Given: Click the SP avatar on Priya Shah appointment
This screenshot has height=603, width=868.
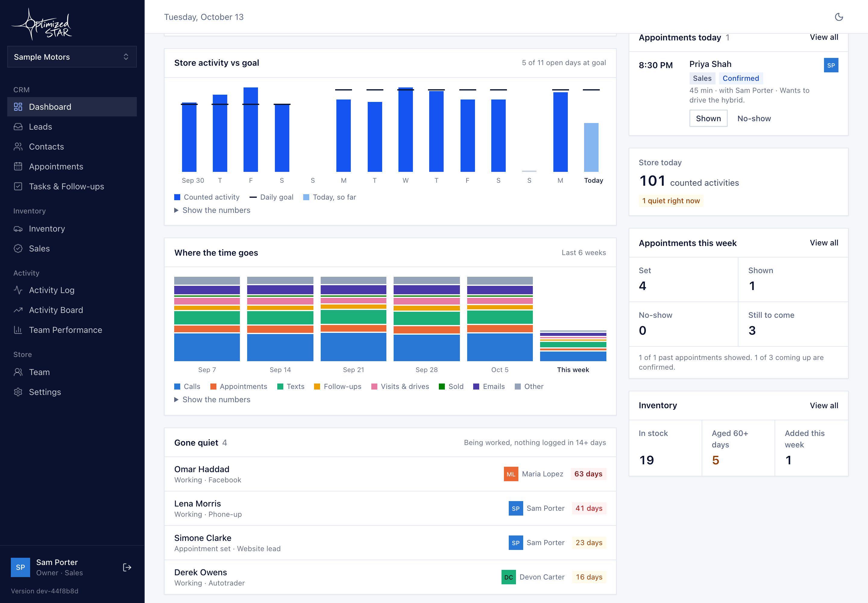Looking at the screenshot, I should coord(831,65).
